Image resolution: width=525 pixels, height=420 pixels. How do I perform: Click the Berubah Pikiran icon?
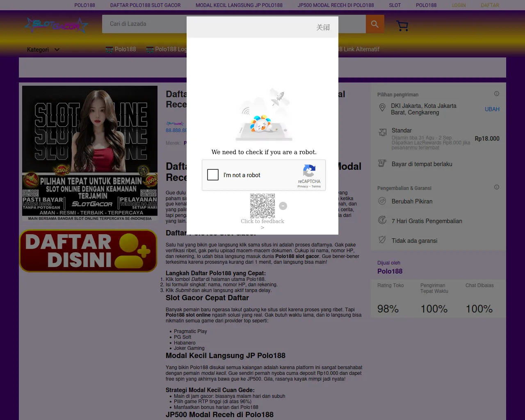click(x=382, y=201)
